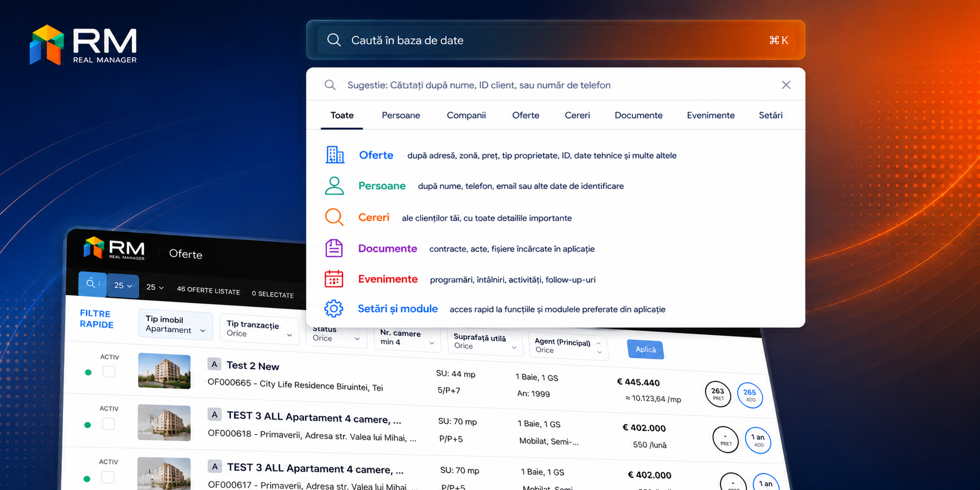Click the ⌘K shortcut hint in search bar
Screen dimensions: 980x490
778,40
